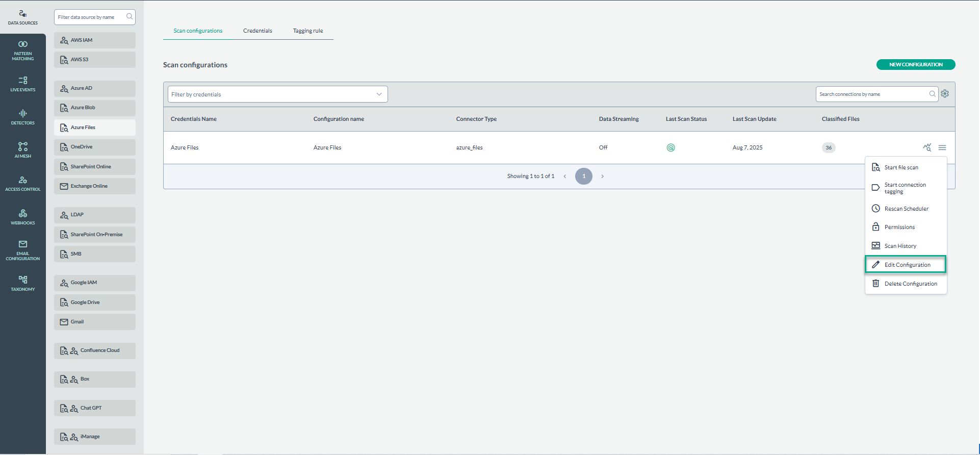The height and width of the screenshot is (455, 980).
Task: Click the table settings gear icon
Action: click(945, 94)
